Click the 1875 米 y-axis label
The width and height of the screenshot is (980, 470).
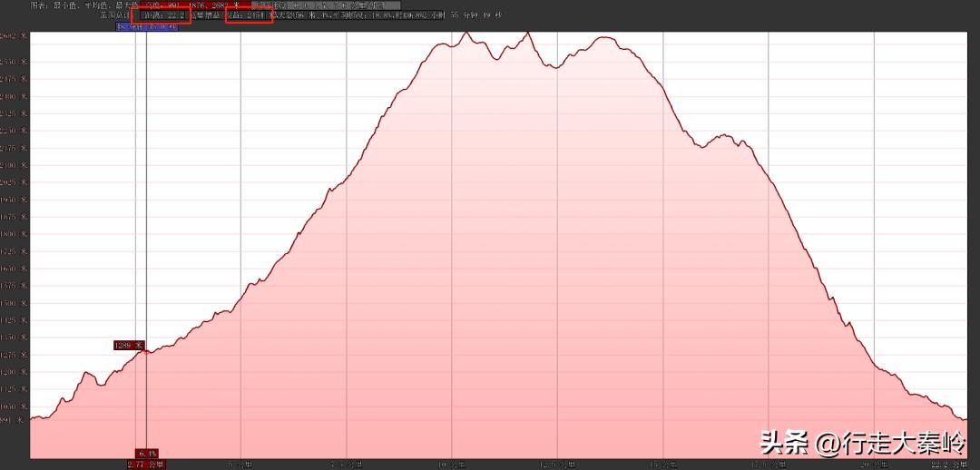[x=15, y=217]
